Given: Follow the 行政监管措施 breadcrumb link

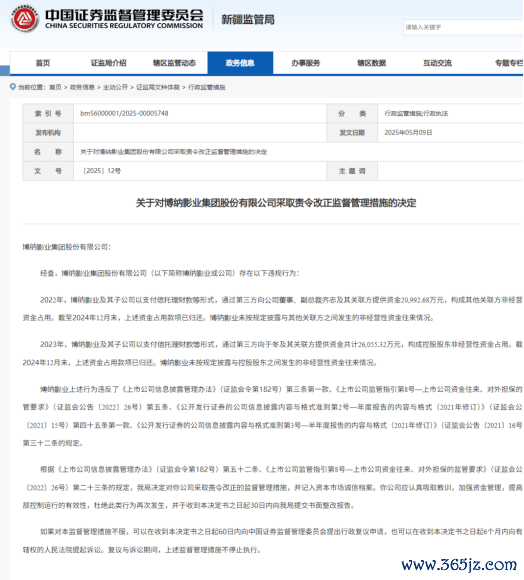Looking at the screenshot, I should pos(207,87).
